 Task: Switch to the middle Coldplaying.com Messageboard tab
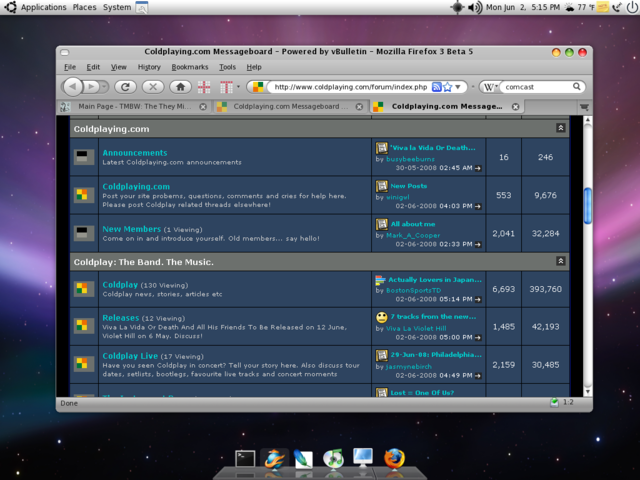(x=290, y=107)
